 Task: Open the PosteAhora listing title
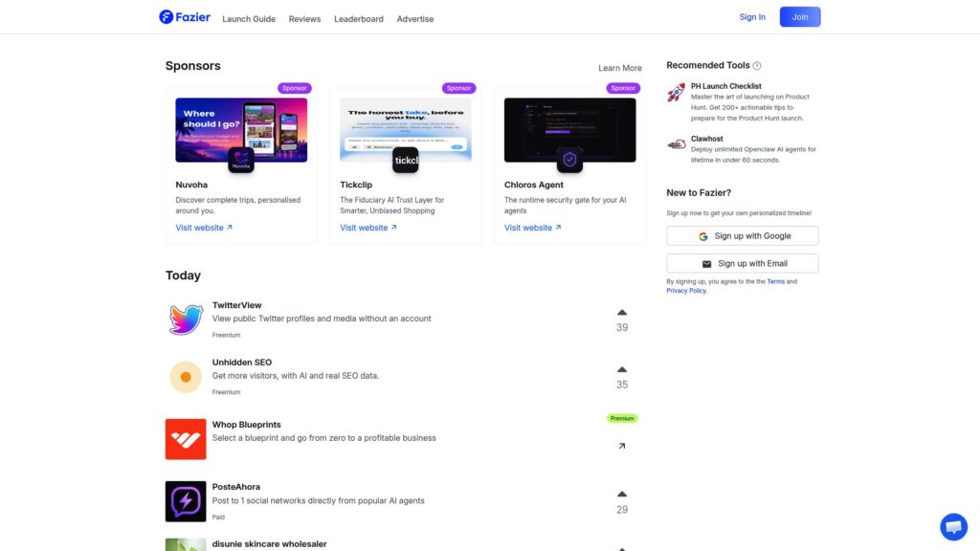coord(236,487)
